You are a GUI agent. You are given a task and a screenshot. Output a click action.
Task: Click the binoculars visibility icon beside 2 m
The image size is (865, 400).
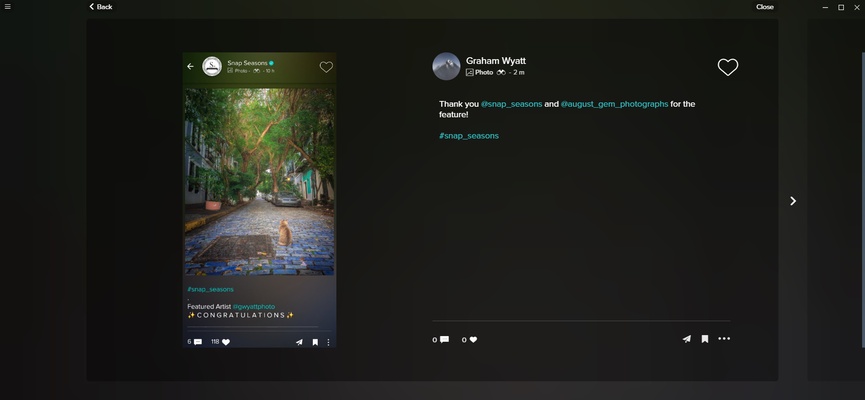point(501,72)
